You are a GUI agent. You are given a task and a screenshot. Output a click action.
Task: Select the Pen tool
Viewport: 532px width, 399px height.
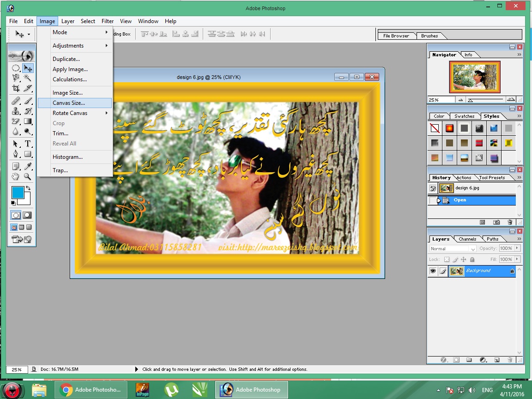tap(16, 154)
